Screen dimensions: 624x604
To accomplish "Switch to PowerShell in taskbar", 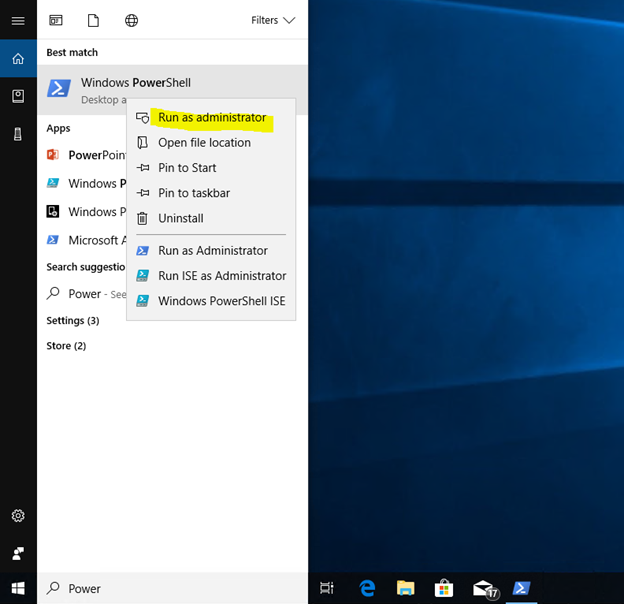I will coord(521,588).
